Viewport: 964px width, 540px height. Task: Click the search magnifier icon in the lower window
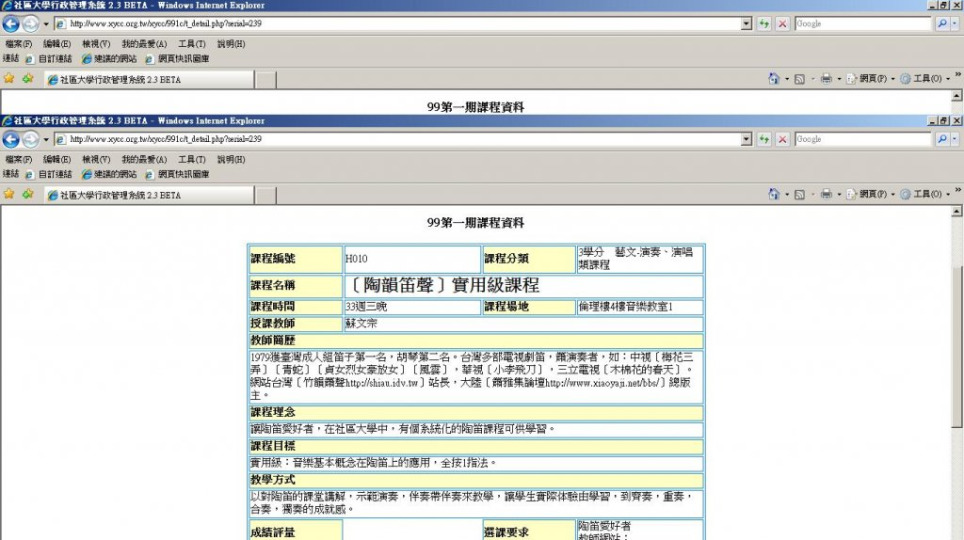pyautogui.click(x=941, y=139)
